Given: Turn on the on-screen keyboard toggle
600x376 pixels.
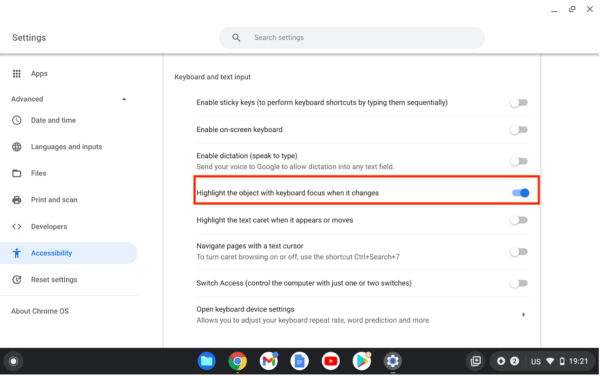Looking at the screenshot, I should click(519, 130).
